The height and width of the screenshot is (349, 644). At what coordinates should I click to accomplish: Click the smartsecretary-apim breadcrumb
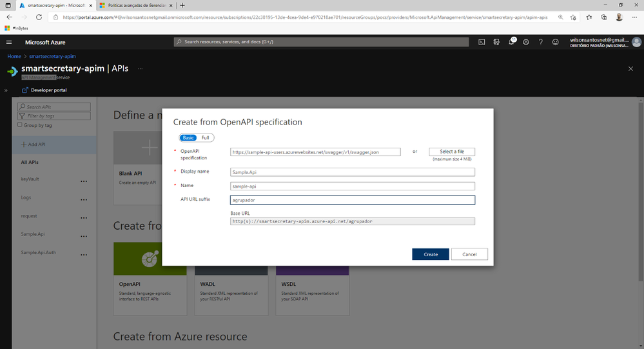52,56
